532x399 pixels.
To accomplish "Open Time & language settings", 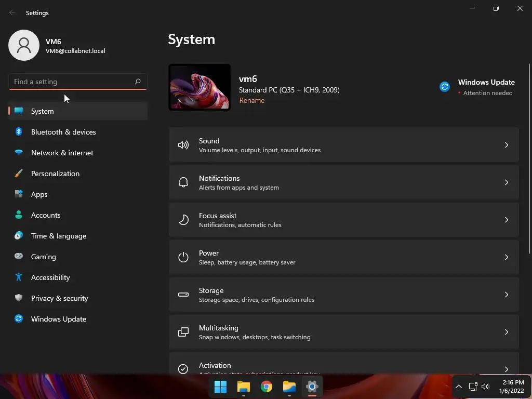I will coord(78,236).
